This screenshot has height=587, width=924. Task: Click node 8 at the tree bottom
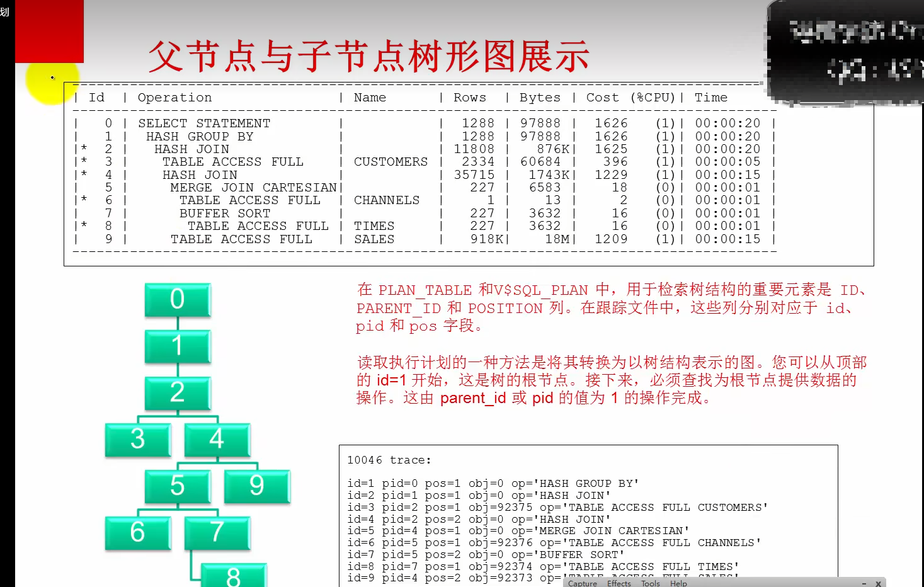(x=232, y=576)
